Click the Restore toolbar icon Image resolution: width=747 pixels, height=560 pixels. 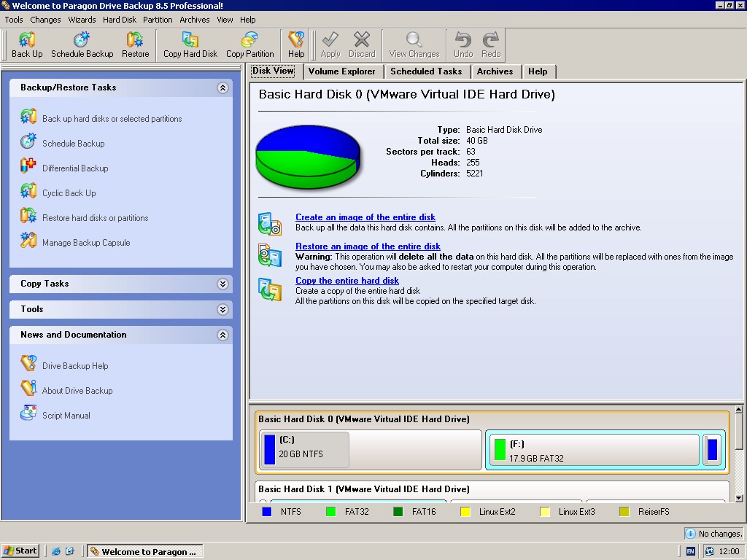click(135, 39)
